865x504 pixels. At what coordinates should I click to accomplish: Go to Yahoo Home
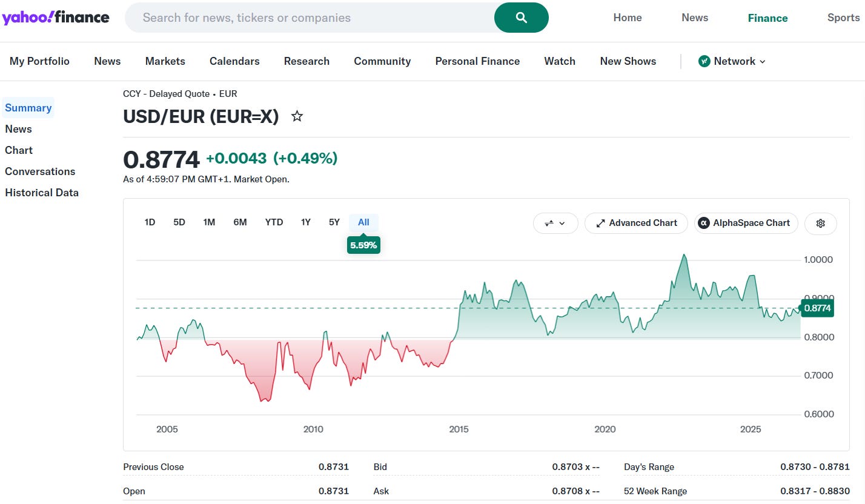(x=628, y=18)
